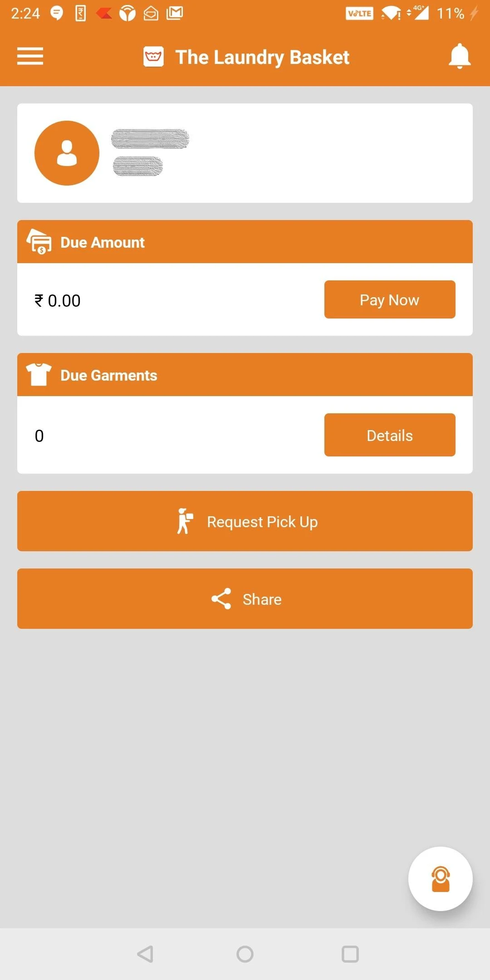Tap the Due Garments header

coord(109,375)
